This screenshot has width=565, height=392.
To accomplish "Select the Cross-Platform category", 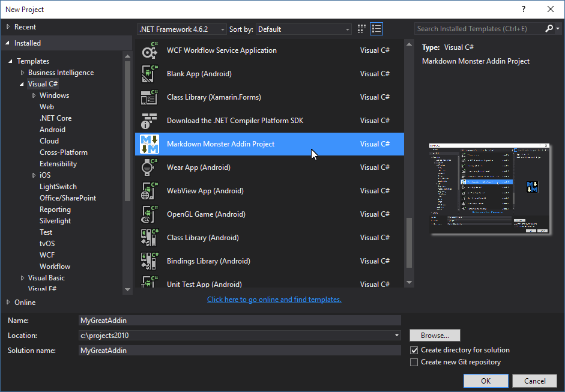I will point(64,152).
